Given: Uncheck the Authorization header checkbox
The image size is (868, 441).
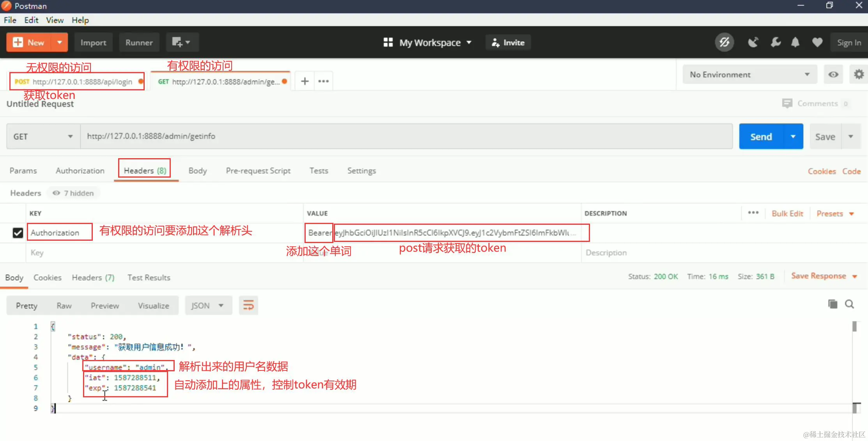Looking at the screenshot, I should pyautogui.click(x=18, y=233).
